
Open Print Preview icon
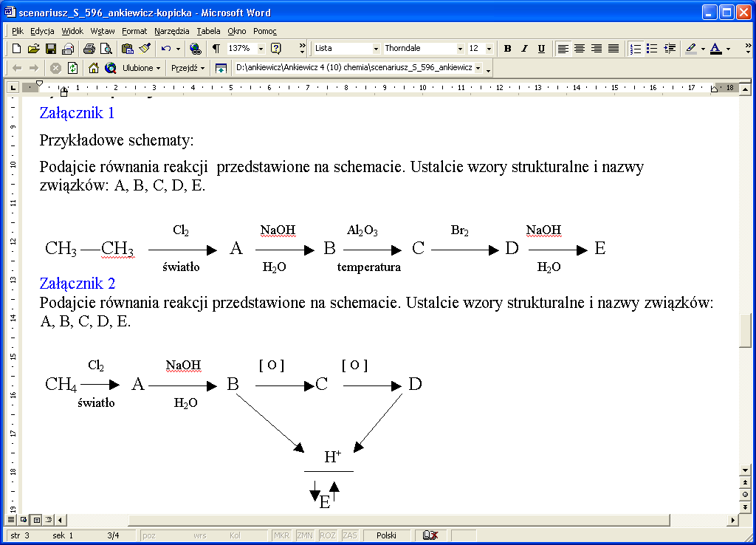point(106,48)
